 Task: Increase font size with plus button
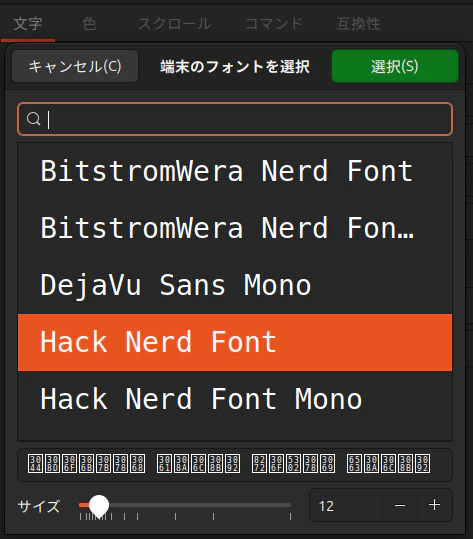(434, 505)
